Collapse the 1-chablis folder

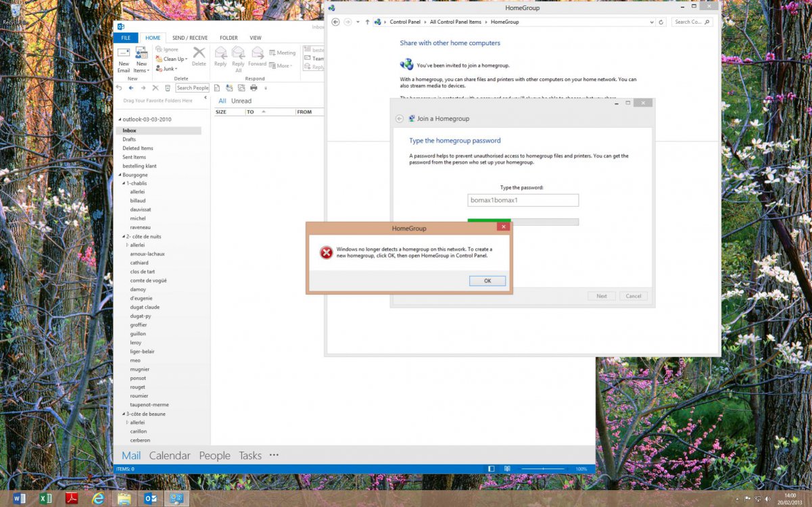click(124, 183)
